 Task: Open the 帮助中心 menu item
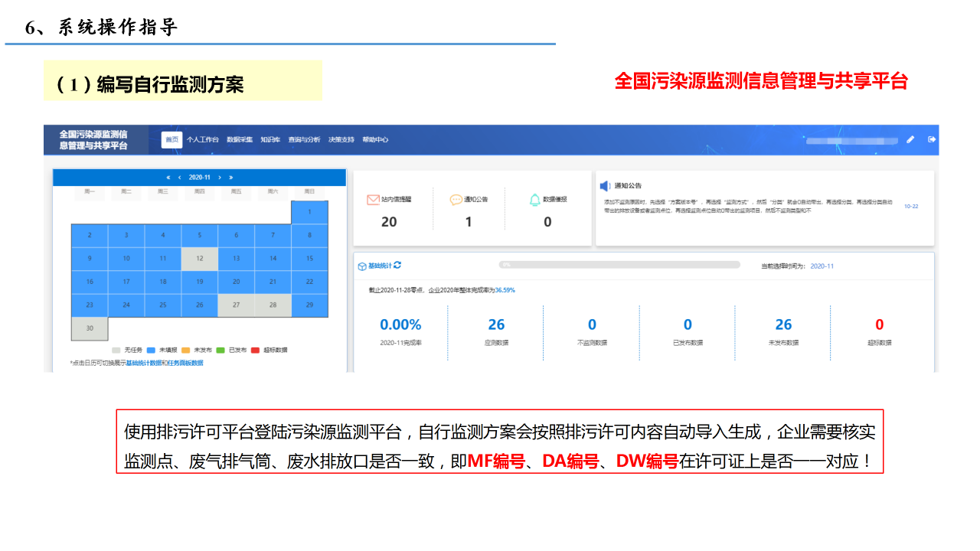tap(375, 140)
